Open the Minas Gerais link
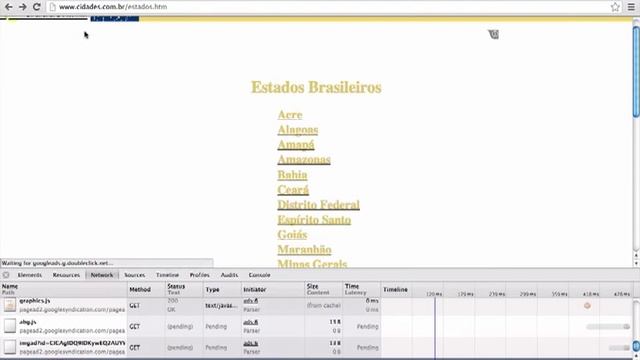 click(312, 264)
